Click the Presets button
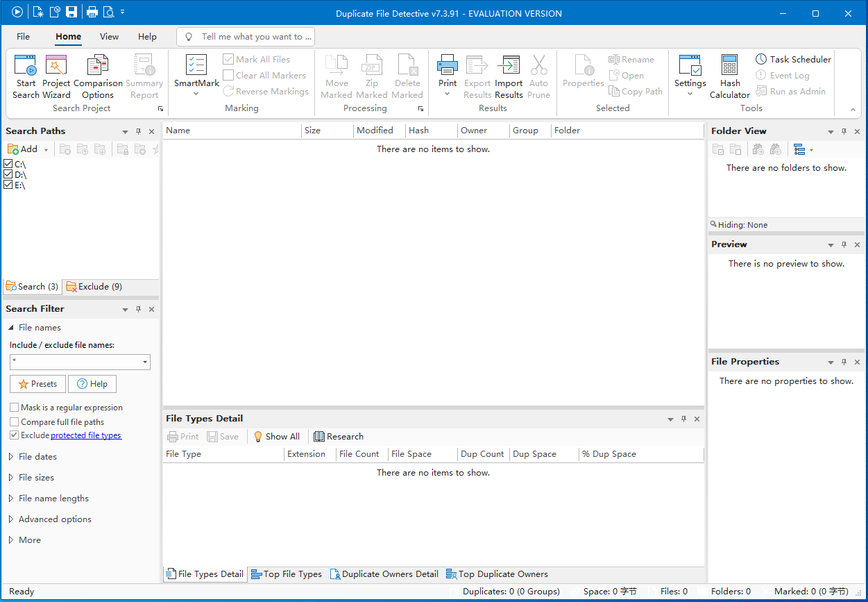The height and width of the screenshot is (602, 868). [37, 384]
